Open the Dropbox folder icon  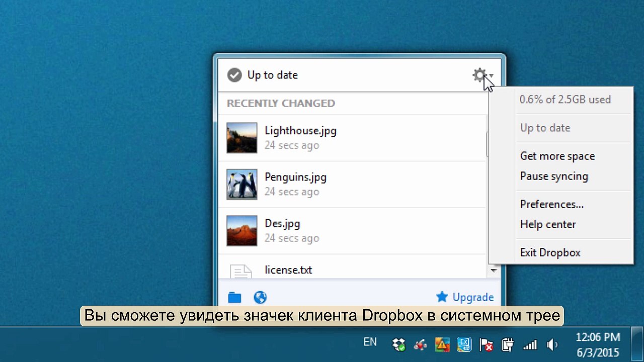coord(234,297)
